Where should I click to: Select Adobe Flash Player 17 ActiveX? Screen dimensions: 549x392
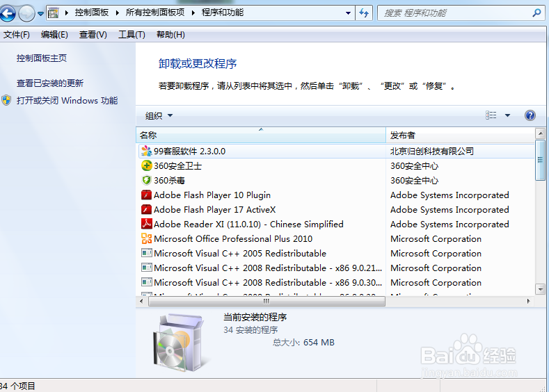click(x=214, y=210)
